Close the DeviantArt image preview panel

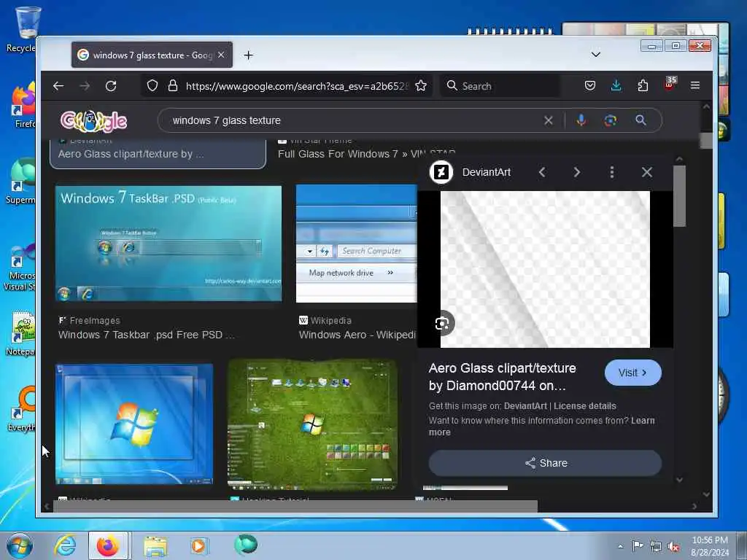coord(646,172)
